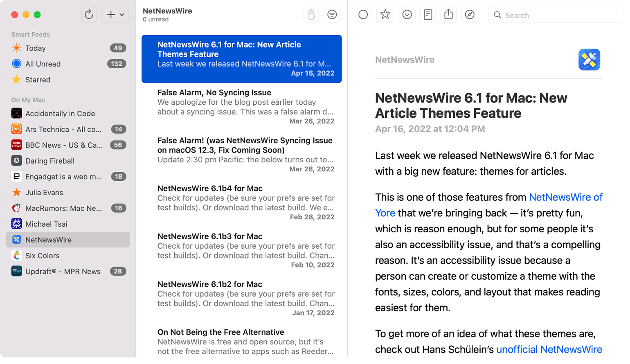Click the 'On My Mac' section header

[28, 100]
